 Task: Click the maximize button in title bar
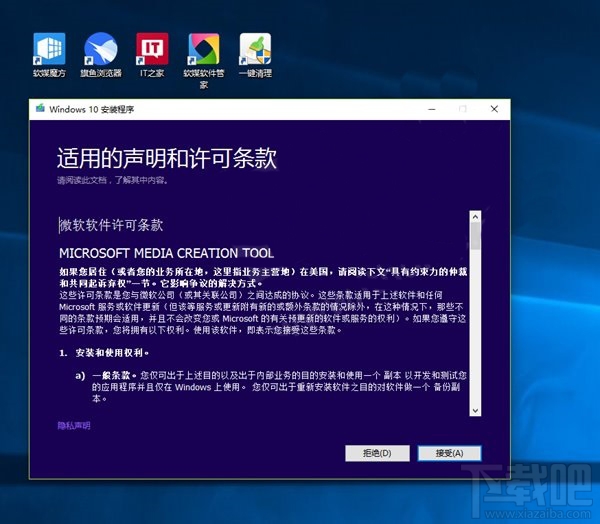tap(462, 108)
